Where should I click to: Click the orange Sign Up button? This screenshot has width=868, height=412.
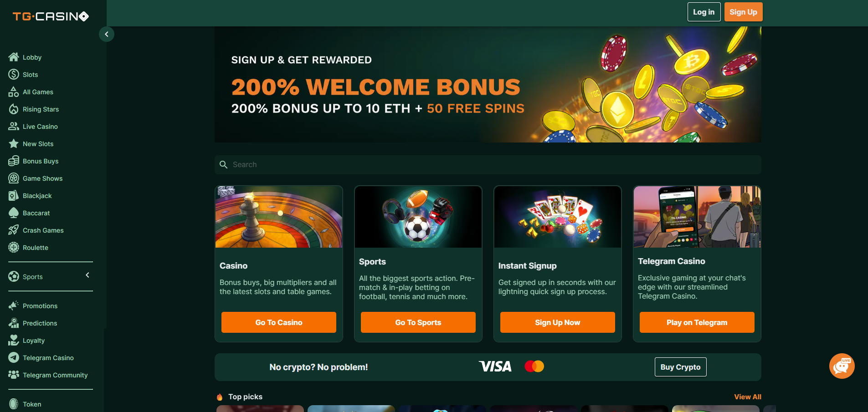(x=743, y=12)
